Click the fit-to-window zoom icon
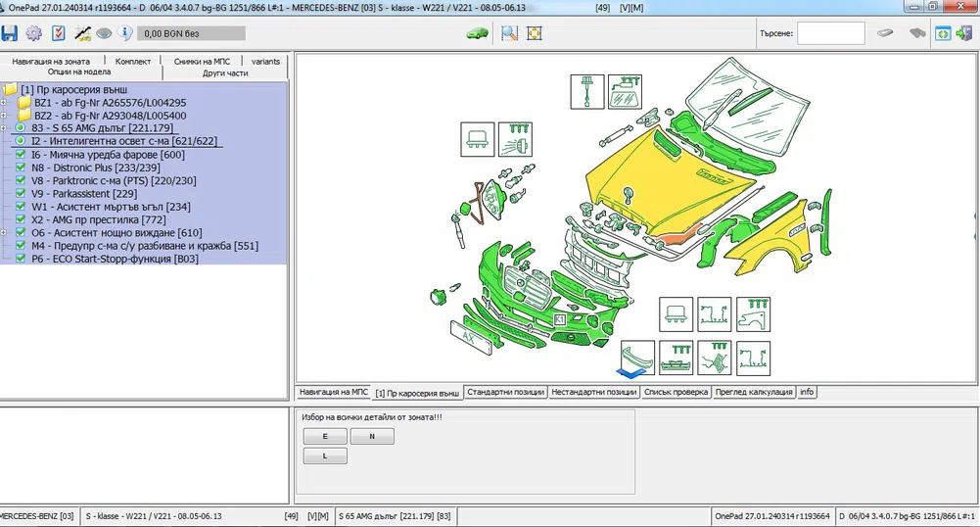The image size is (980, 527). coord(535,33)
